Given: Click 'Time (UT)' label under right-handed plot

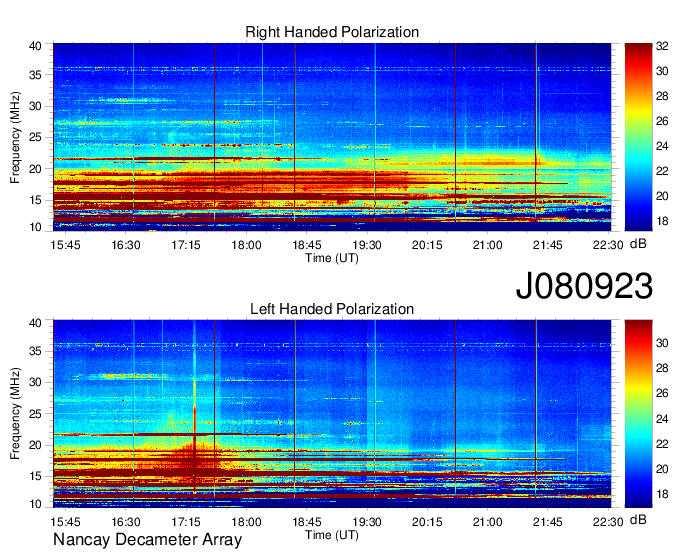Looking at the screenshot, I should pyautogui.click(x=332, y=258).
